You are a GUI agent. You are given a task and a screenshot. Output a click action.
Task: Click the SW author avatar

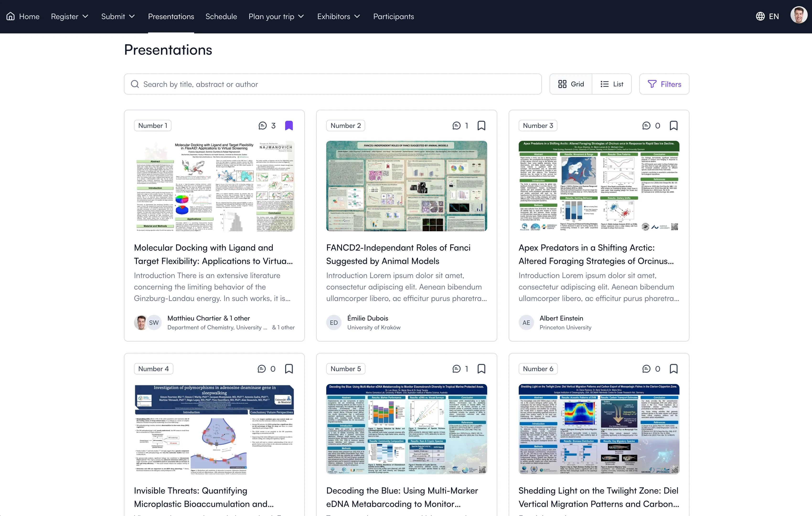click(x=154, y=322)
